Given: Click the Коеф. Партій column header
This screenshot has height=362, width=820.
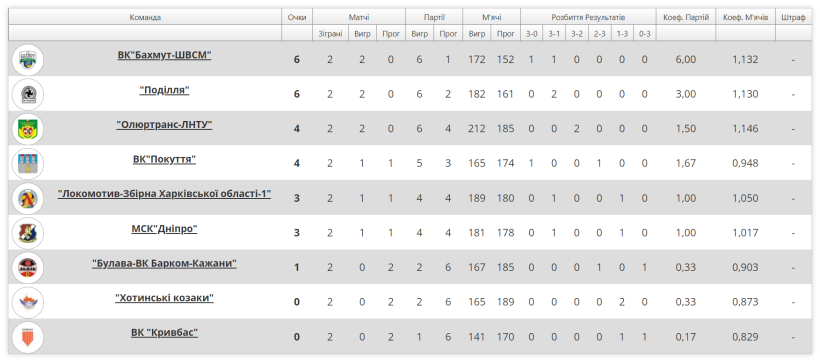Looking at the screenshot, I should click(x=686, y=17).
